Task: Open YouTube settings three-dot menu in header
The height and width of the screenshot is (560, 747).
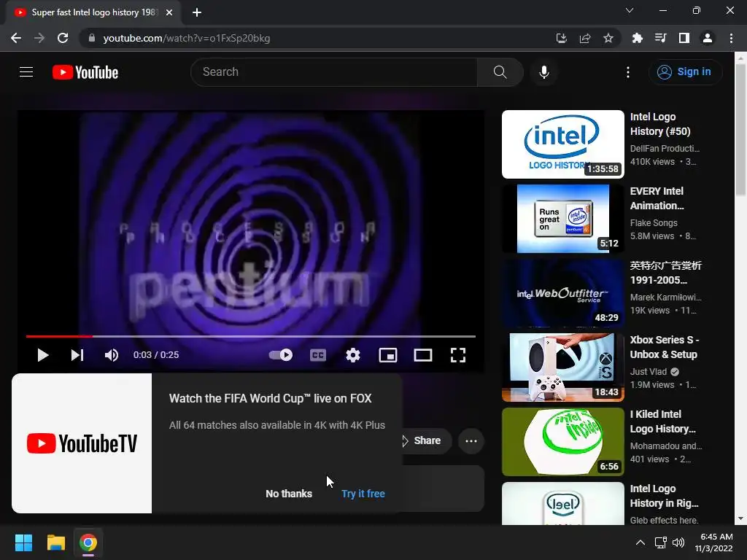Action: [x=628, y=72]
